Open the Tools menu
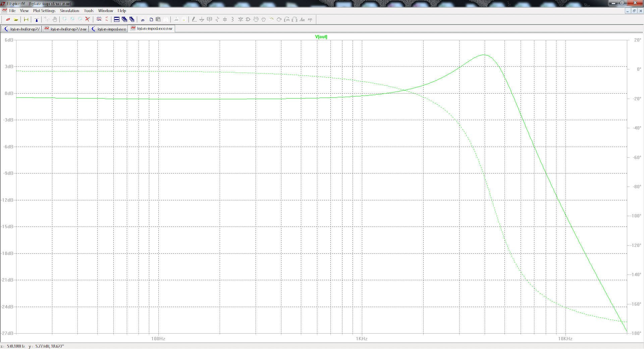Screen dimensions: 644x349 click(89, 11)
